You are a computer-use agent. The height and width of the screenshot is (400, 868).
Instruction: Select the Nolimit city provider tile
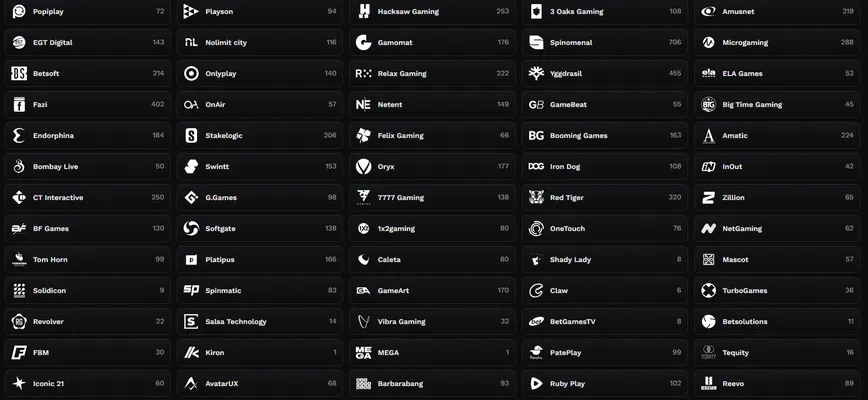click(x=258, y=42)
